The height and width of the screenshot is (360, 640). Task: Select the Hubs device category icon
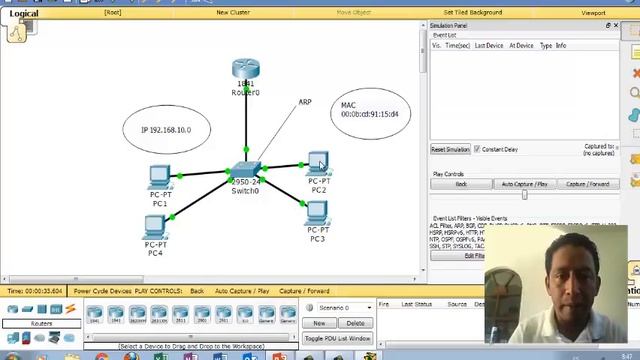point(42,309)
